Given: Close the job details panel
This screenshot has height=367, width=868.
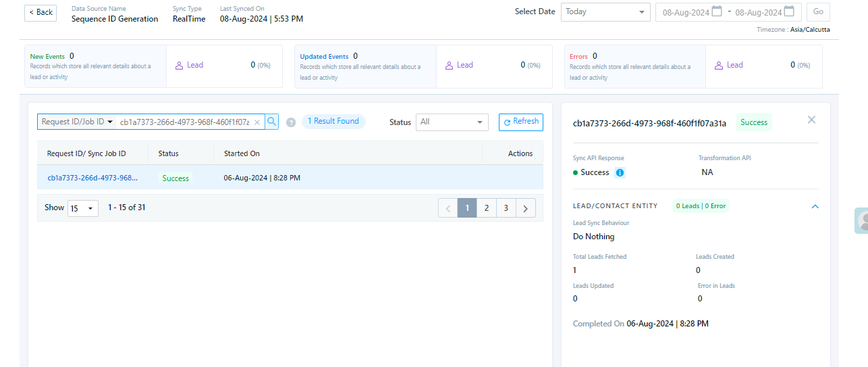Looking at the screenshot, I should (x=811, y=120).
